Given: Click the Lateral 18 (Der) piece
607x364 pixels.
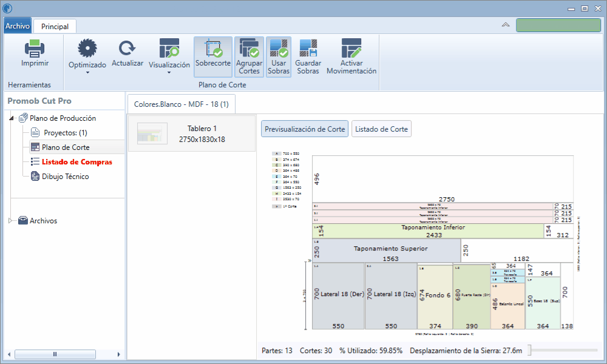Looking at the screenshot, I should (x=338, y=296).
